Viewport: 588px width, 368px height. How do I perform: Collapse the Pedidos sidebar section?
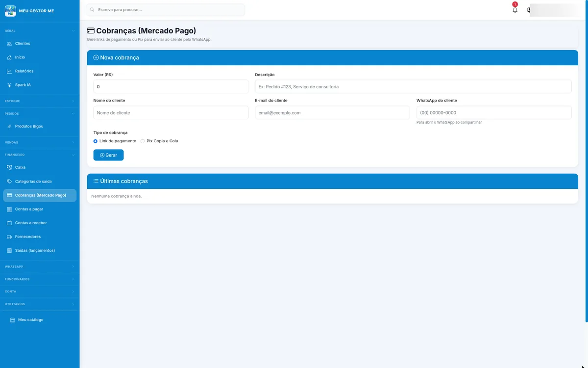40,113
